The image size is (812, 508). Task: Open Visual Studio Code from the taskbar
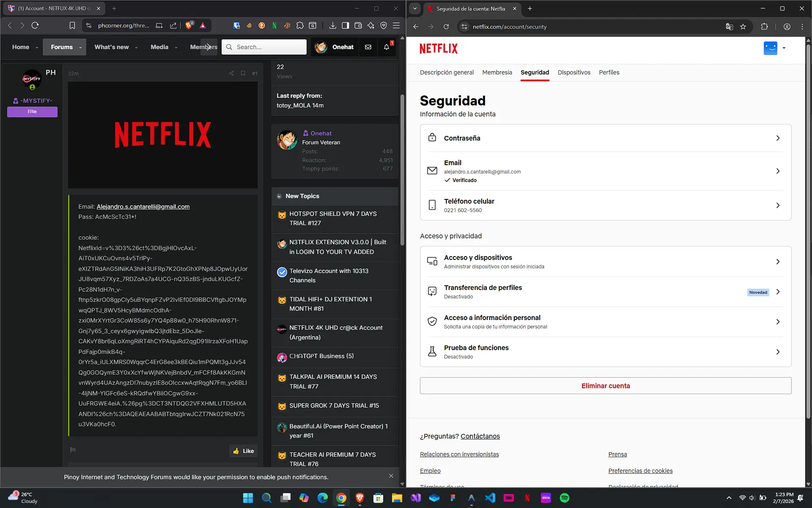[x=490, y=498]
